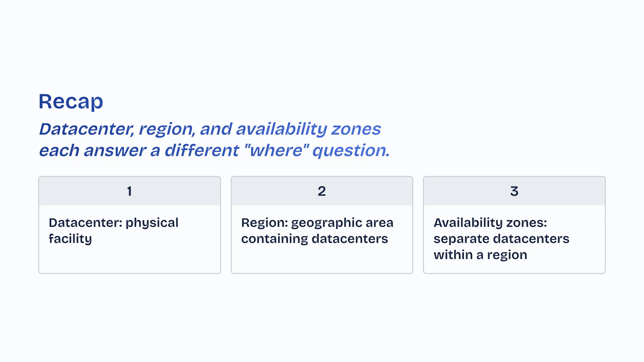Screen dimensions: 644x362
Task: Select the card header numbered 3
Action: click(x=514, y=191)
